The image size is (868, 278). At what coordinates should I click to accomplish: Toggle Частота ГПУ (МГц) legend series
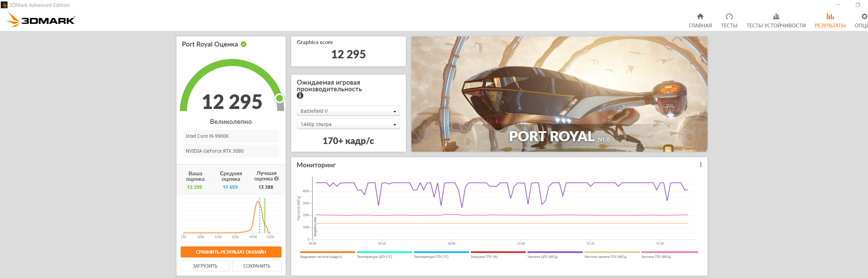click(x=670, y=255)
